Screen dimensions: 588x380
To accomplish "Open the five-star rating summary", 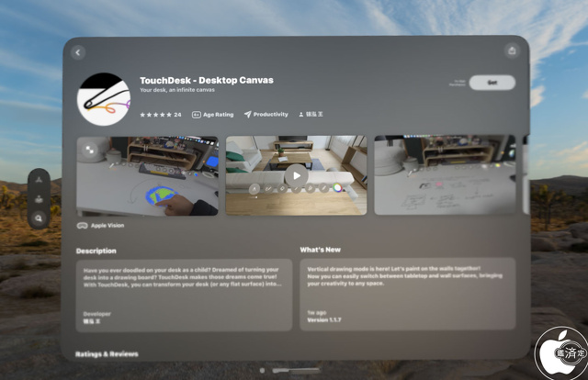I will tap(161, 115).
